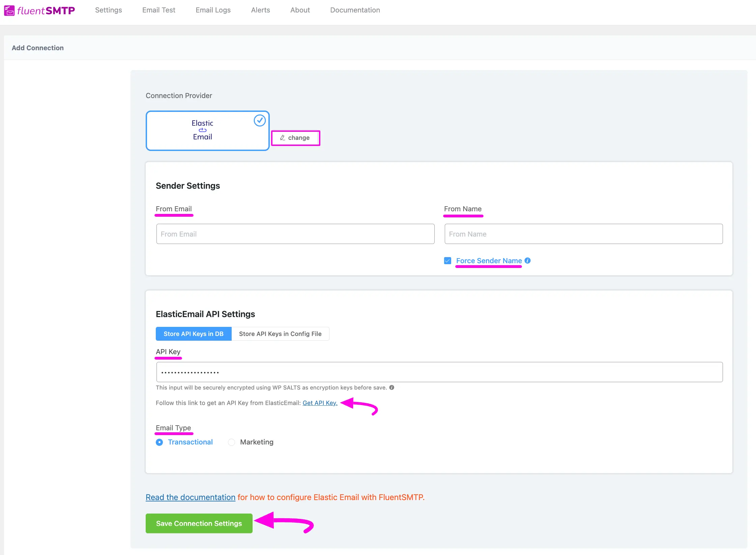756x555 pixels.
Task: Open the Alerts section
Action: point(260,10)
